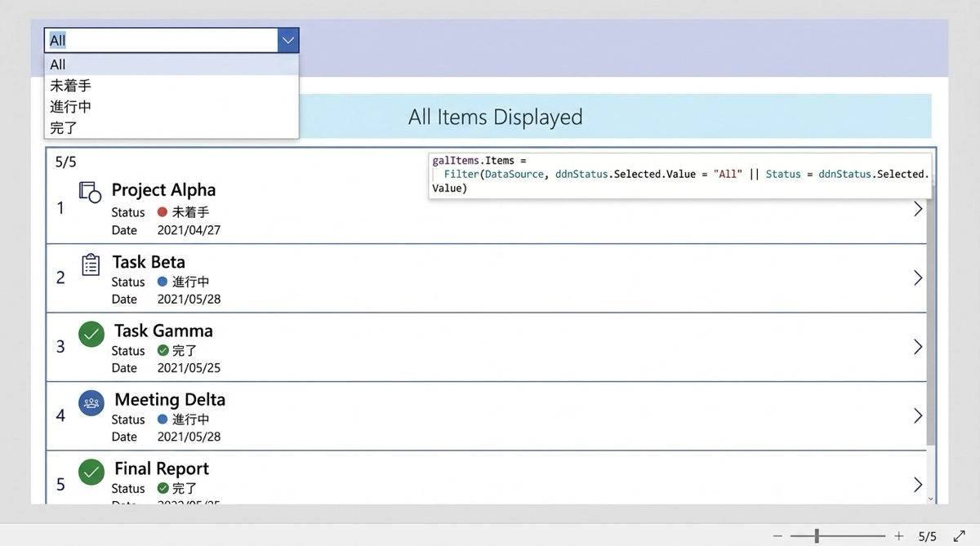Click the zoom slider handle
The height and width of the screenshot is (546, 980).
pos(817,536)
